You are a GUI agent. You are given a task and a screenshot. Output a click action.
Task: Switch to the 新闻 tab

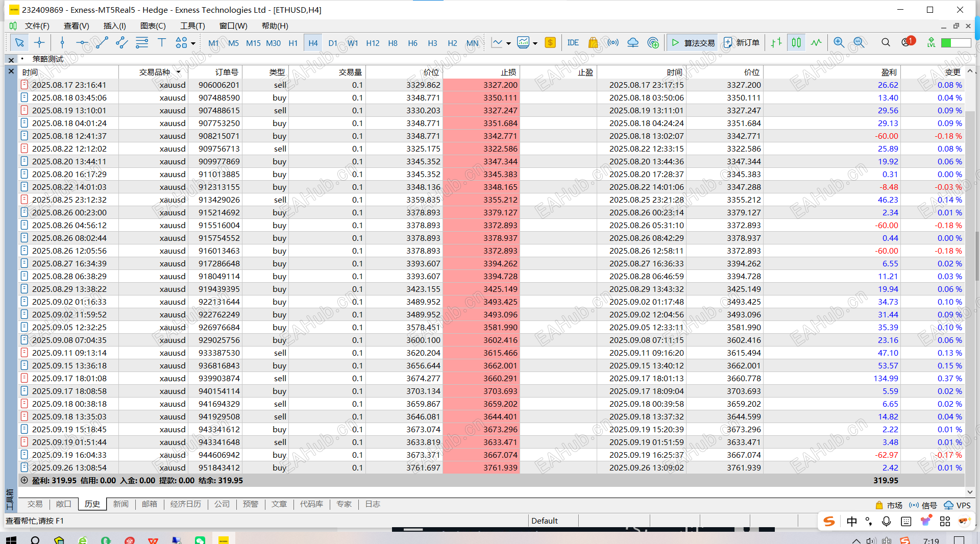[120, 504]
